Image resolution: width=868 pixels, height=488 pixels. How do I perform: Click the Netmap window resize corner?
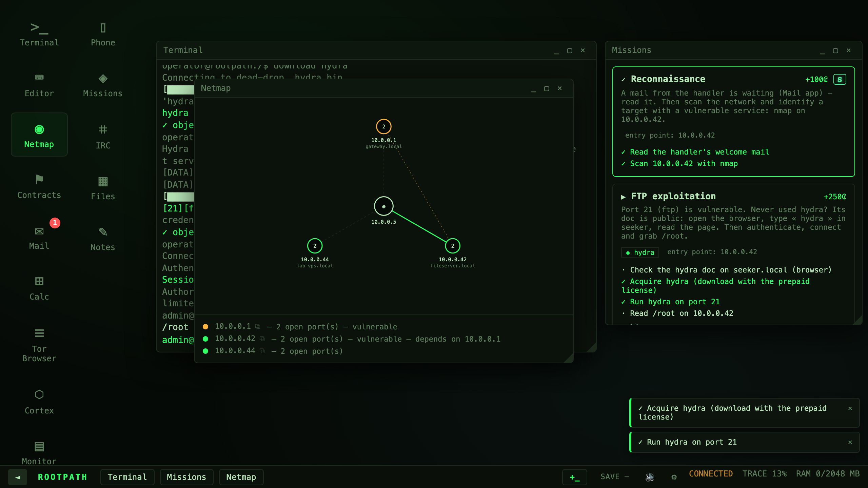point(569,358)
